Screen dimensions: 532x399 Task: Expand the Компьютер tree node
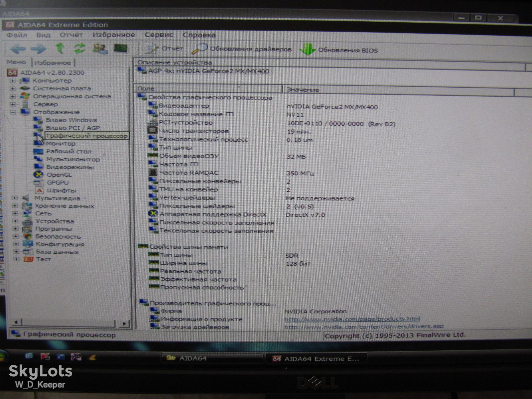point(12,80)
